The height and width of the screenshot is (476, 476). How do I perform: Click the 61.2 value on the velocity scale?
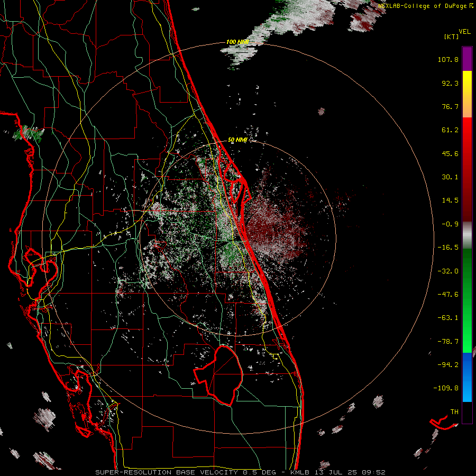click(450, 130)
